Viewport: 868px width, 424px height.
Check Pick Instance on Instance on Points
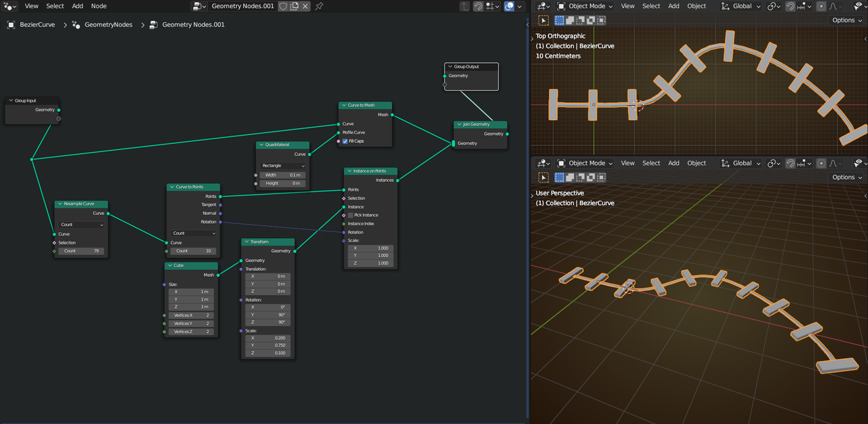(x=351, y=215)
